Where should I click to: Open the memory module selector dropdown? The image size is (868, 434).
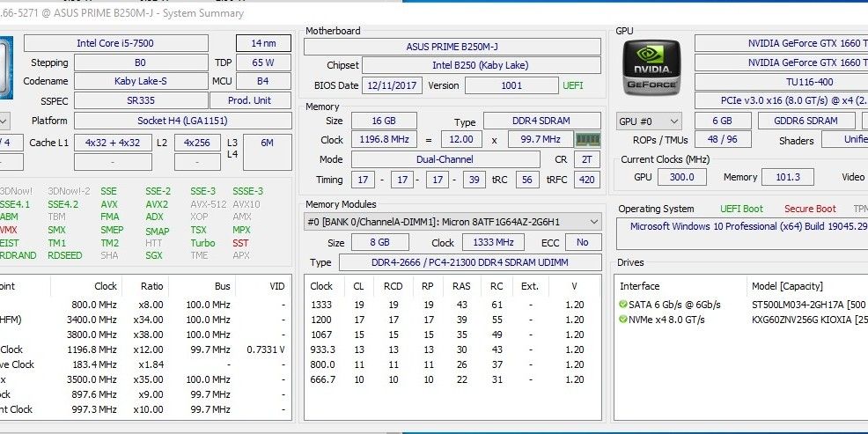point(452,222)
